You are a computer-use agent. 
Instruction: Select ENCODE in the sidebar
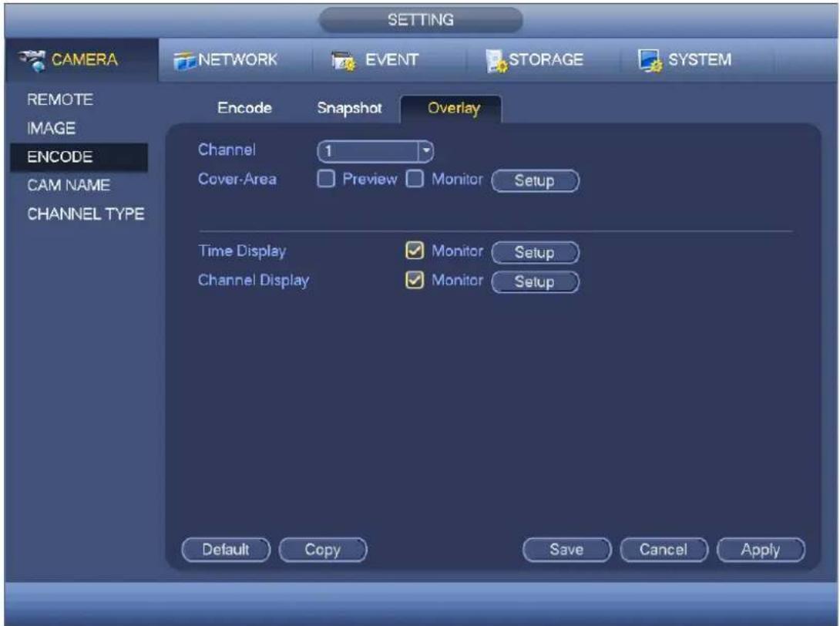79,157
